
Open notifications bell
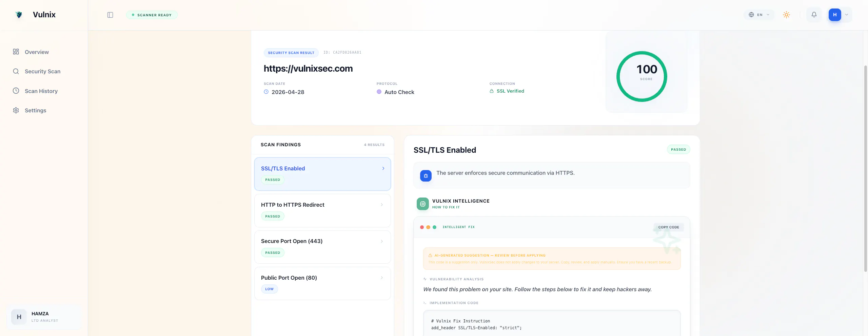[x=814, y=15]
